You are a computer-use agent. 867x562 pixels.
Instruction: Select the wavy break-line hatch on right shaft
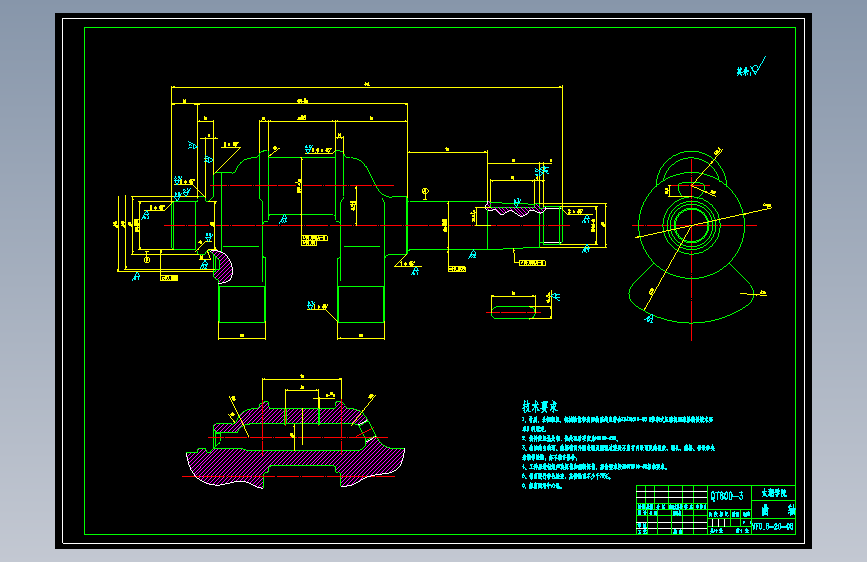pyautogui.click(x=515, y=209)
